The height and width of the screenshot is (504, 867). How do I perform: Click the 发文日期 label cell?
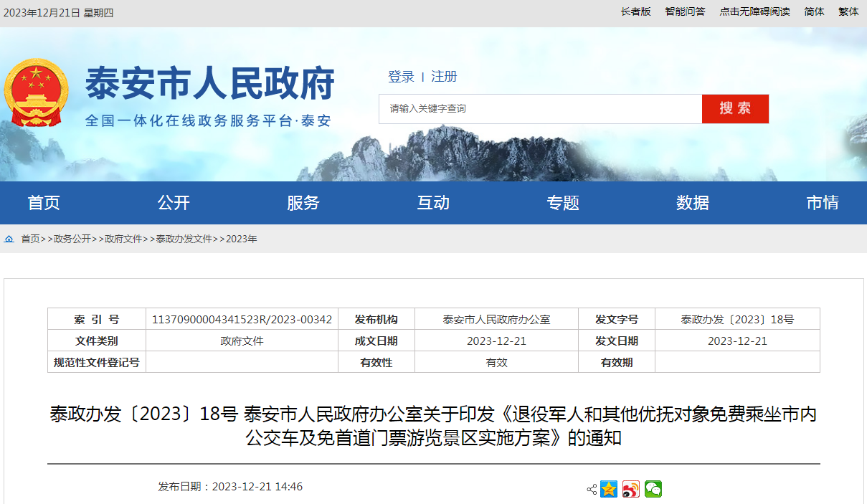617,341
